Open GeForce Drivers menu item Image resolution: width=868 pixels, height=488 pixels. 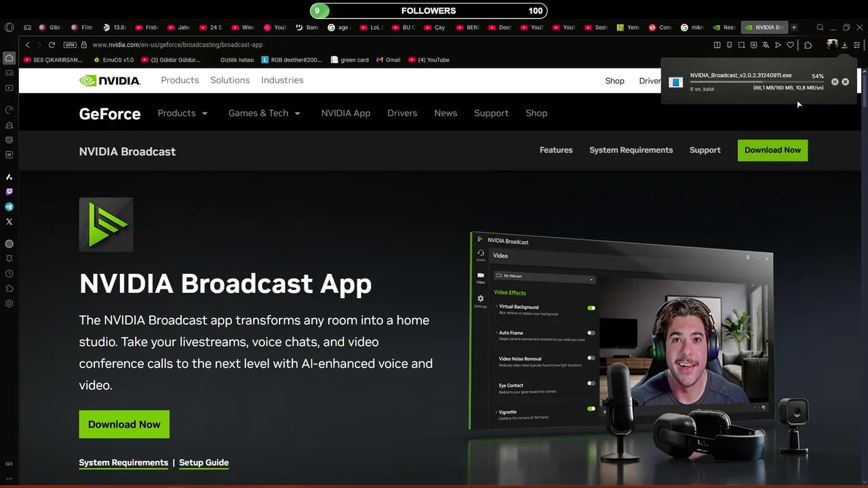click(x=402, y=113)
